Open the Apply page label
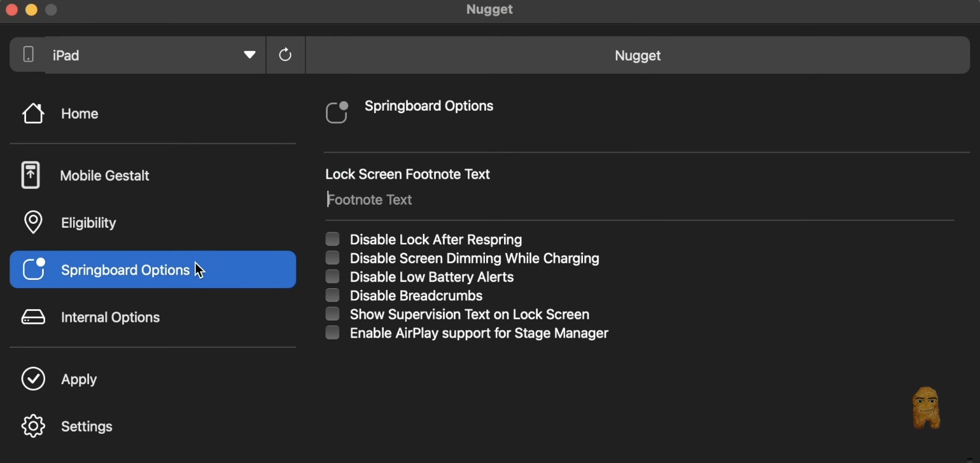Viewport: 980px width, 463px height. point(79,380)
